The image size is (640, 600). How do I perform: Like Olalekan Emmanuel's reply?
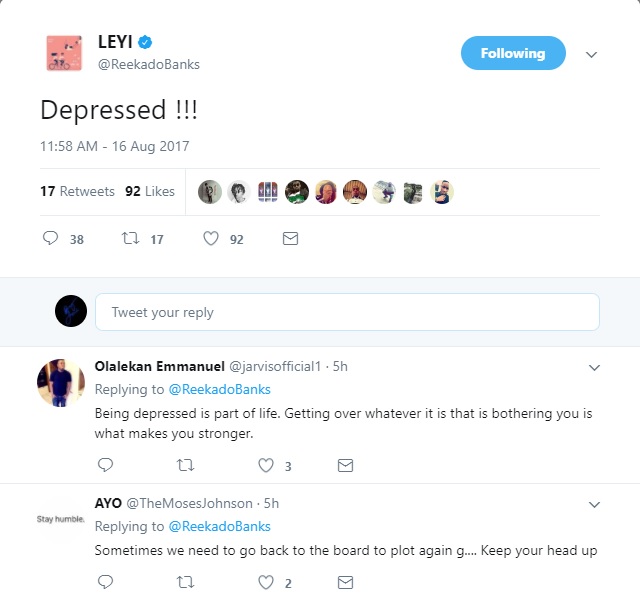coord(266,465)
